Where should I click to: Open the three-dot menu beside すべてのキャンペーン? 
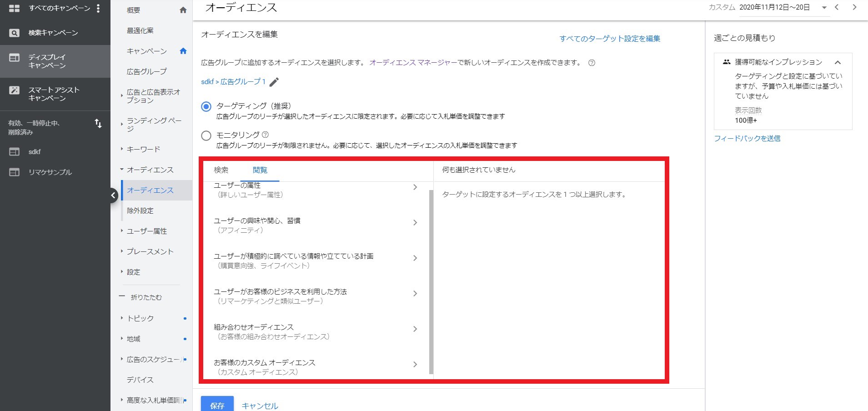pyautogui.click(x=98, y=8)
